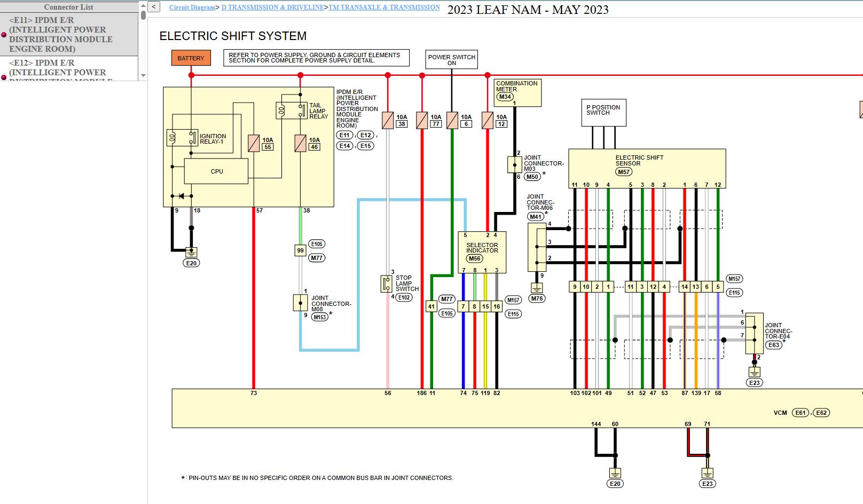Click the E15 connector tag near IPDM
Image resolution: width=863 pixels, height=504 pixels.
(365, 146)
